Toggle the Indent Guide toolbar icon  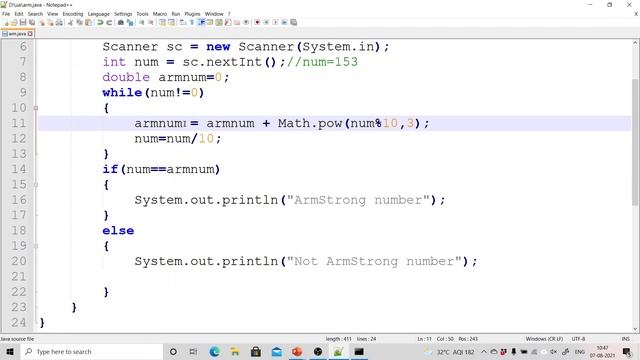pos(201,22)
